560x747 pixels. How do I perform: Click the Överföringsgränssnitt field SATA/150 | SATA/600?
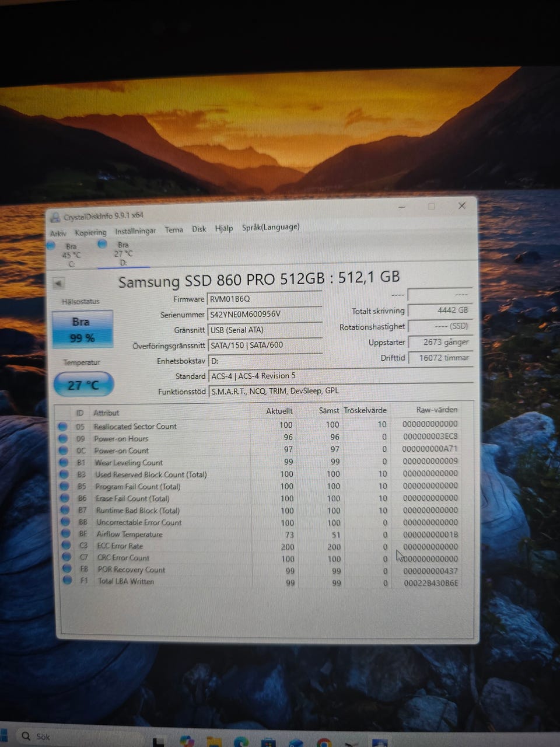tap(265, 345)
